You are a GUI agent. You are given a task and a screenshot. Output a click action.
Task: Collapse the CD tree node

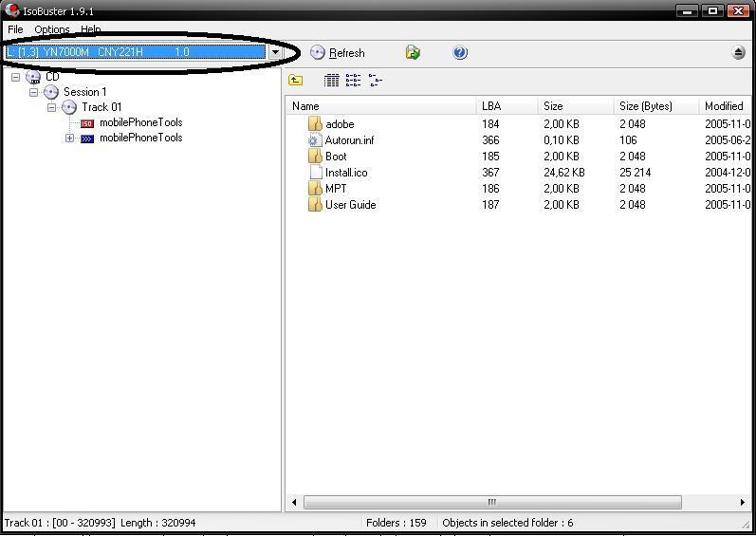point(16,77)
